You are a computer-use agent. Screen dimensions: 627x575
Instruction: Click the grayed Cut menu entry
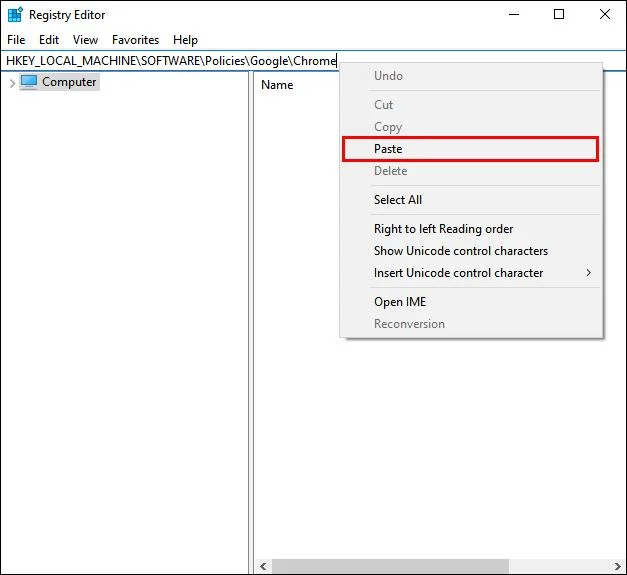[x=470, y=105]
